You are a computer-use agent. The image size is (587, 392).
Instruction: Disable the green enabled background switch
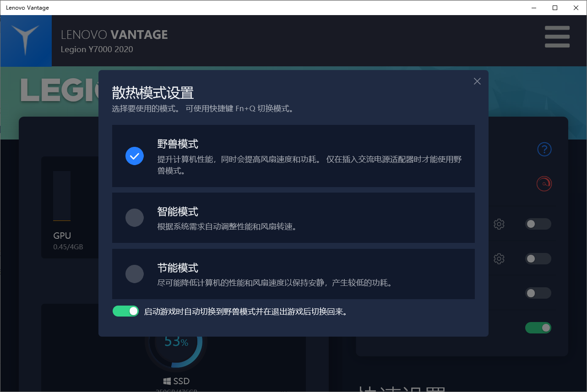[538, 328]
